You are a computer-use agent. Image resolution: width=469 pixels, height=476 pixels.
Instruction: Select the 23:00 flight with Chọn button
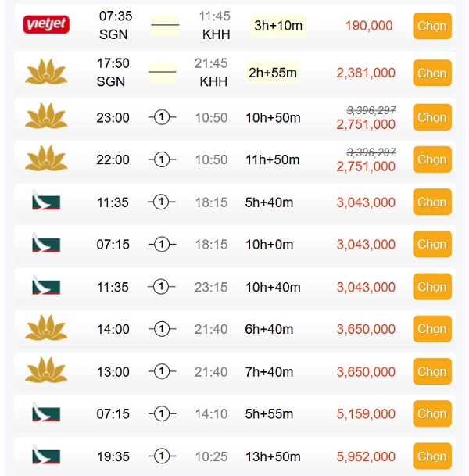click(x=431, y=117)
